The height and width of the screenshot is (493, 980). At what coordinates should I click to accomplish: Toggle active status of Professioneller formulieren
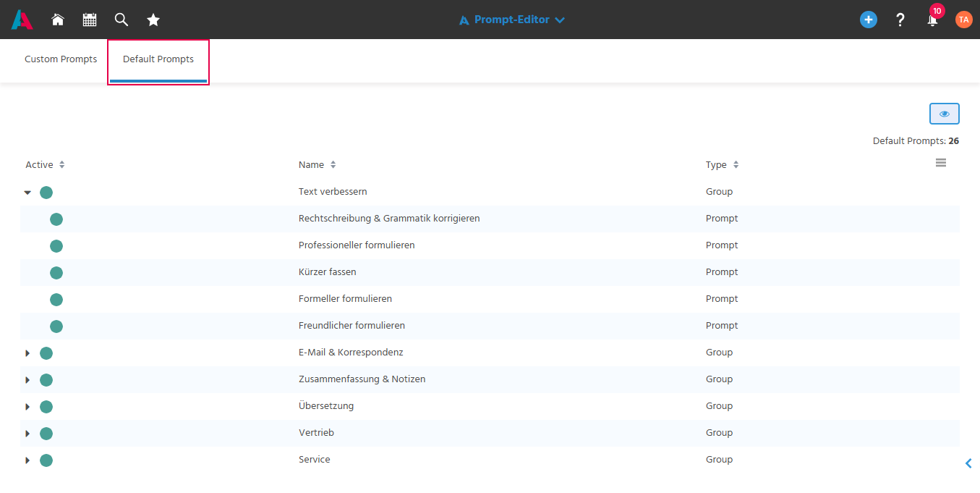tap(56, 246)
